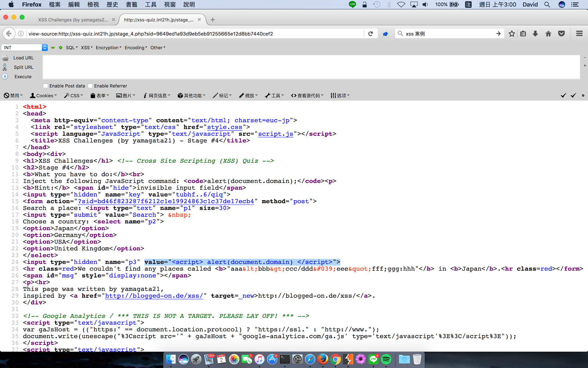This screenshot has height=368, width=588.
Task: Click the Split URL scissors icon
Action: click(x=5, y=67)
